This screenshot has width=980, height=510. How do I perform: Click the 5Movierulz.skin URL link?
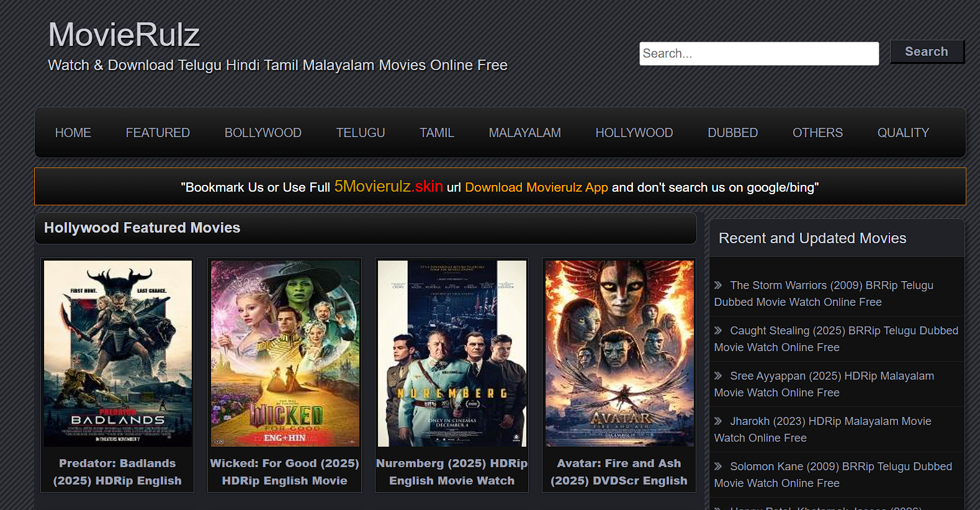(388, 187)
